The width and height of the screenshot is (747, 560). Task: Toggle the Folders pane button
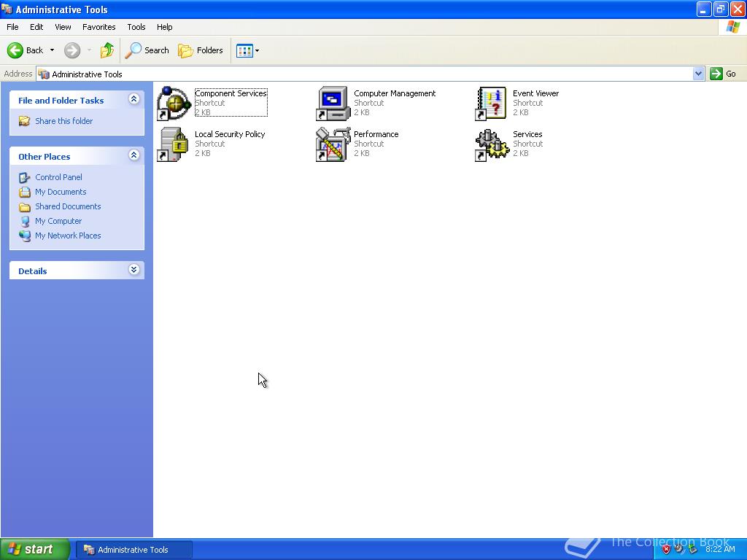point(201,50)
